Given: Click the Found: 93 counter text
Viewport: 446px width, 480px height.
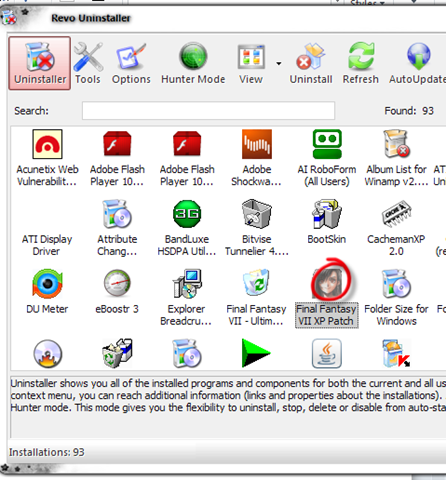Looking at the screenshot, I should [409, 111].
